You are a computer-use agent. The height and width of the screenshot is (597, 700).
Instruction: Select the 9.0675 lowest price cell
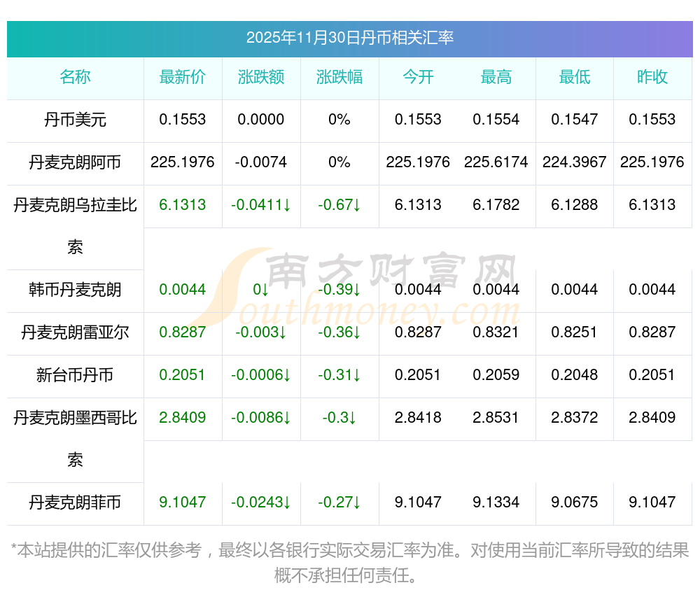click(x=575, y=503)
